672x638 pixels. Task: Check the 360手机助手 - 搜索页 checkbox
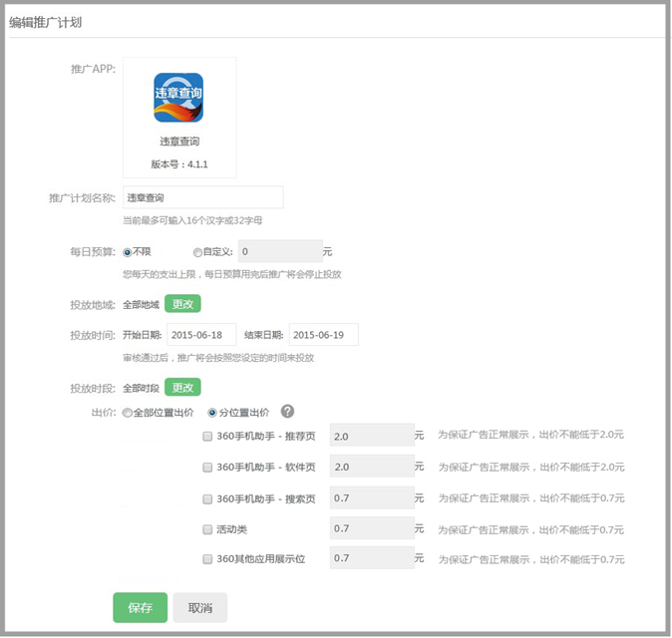click(207, 498)
